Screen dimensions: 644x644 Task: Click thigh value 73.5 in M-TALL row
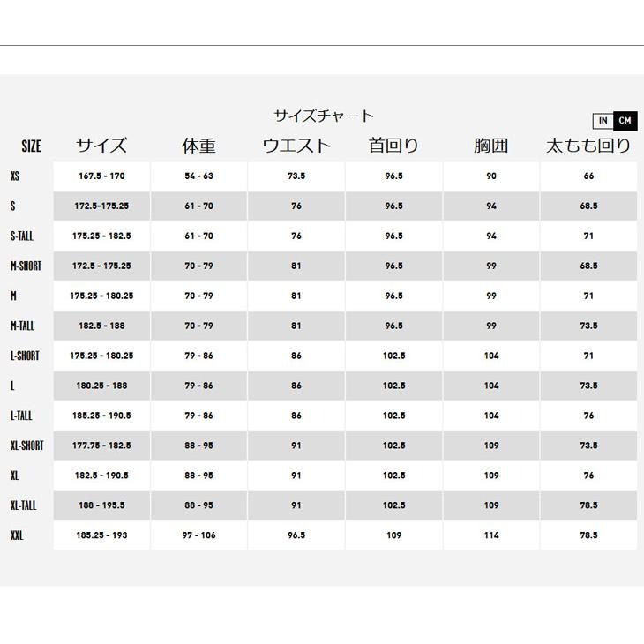[x=588, y=326]
